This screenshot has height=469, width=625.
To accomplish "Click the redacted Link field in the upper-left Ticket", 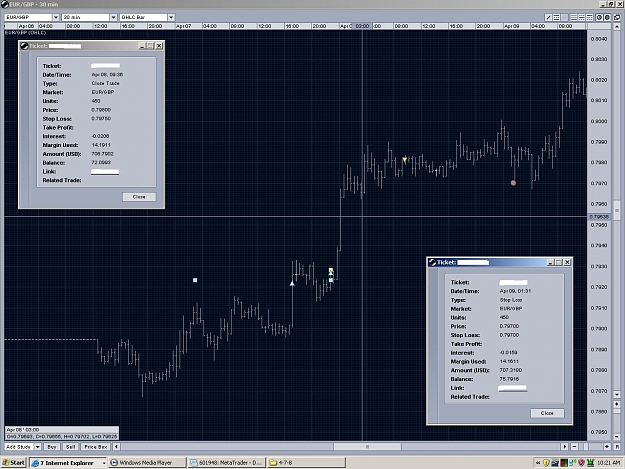I will [x=105, y=172].
